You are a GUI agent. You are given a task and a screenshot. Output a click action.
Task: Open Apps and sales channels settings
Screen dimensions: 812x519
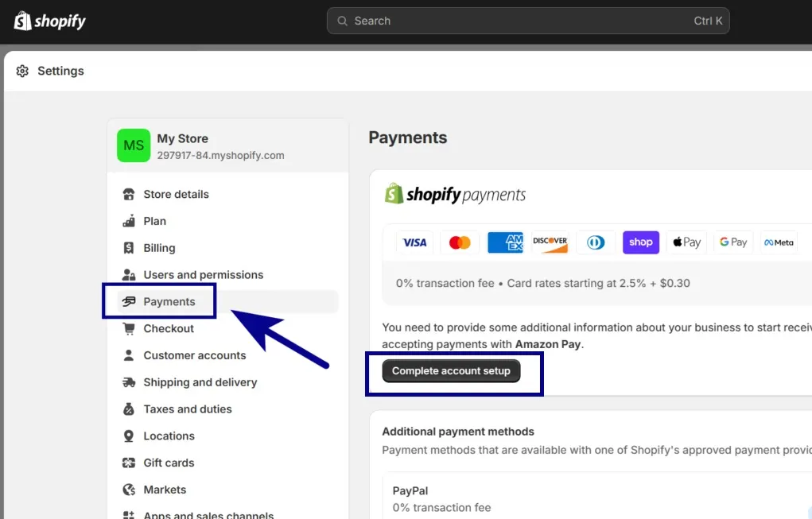(x=208, y=515)
